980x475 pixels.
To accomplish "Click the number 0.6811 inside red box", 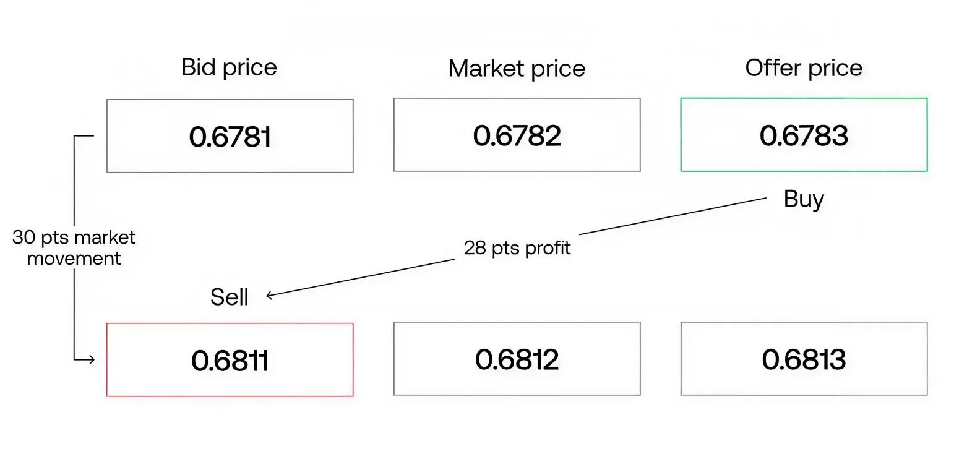I will 230,361.
